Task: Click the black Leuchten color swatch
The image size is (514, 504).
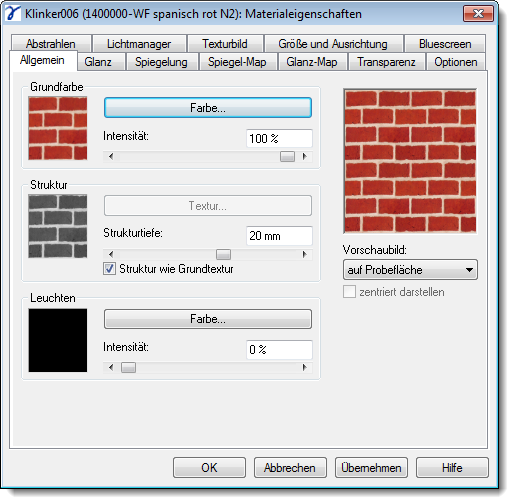Action: [x=58, y=340]
